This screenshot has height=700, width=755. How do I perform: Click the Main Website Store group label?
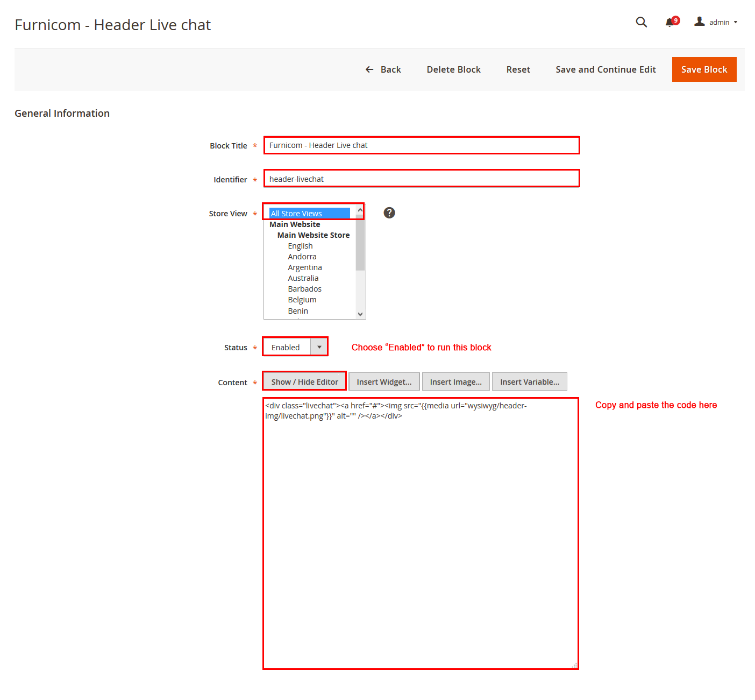click(314, 235)
